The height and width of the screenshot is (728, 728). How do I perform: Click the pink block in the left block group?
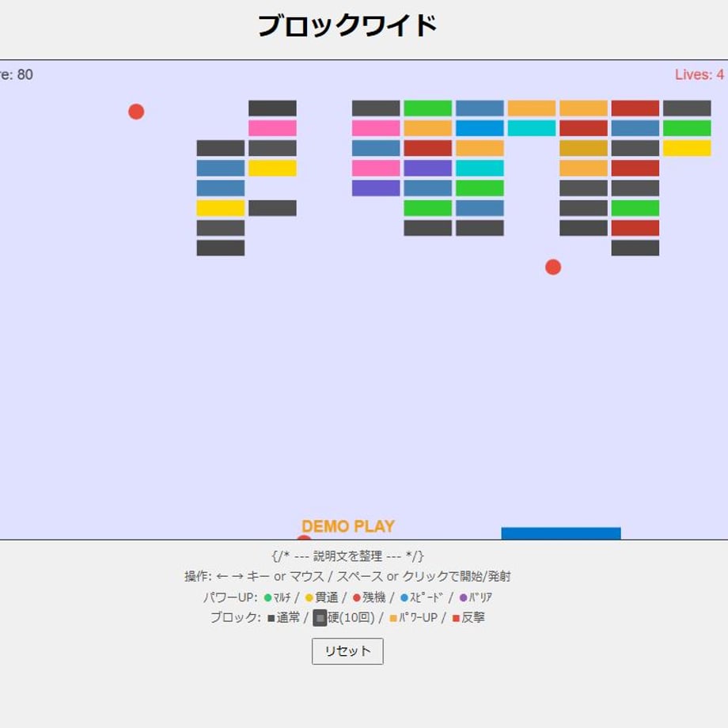[x=272, y=128]
